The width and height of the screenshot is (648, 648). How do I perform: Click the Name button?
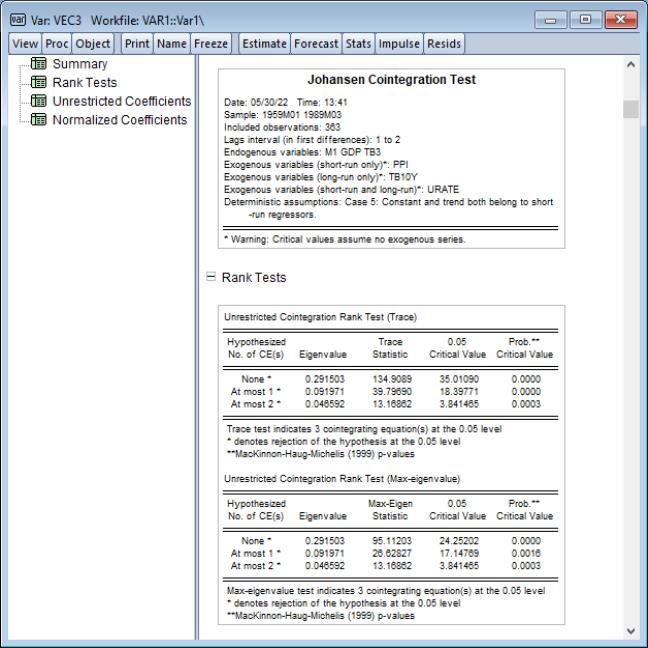pyautogui.click(x=171, y=44)
